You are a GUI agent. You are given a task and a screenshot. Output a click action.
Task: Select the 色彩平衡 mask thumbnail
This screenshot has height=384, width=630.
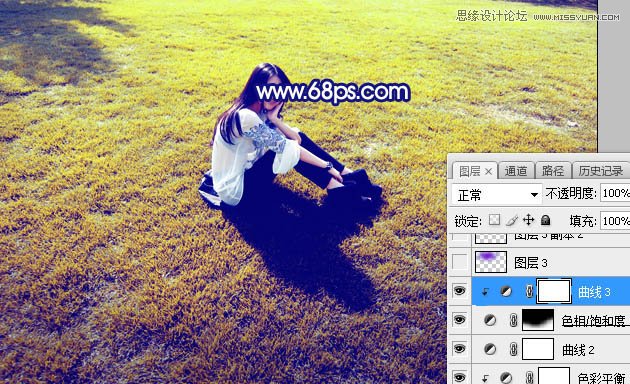click(x=554, y=376)
